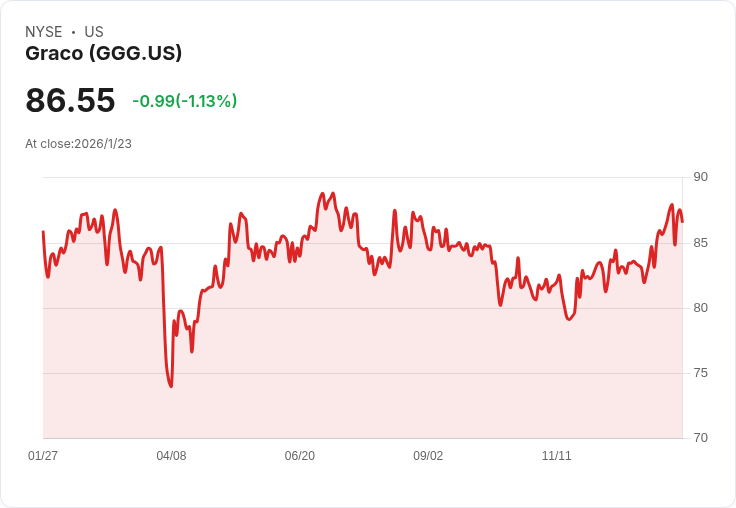Click the Graco (GGG.US) stock title

pyautogui.click(x=103, y=54)
